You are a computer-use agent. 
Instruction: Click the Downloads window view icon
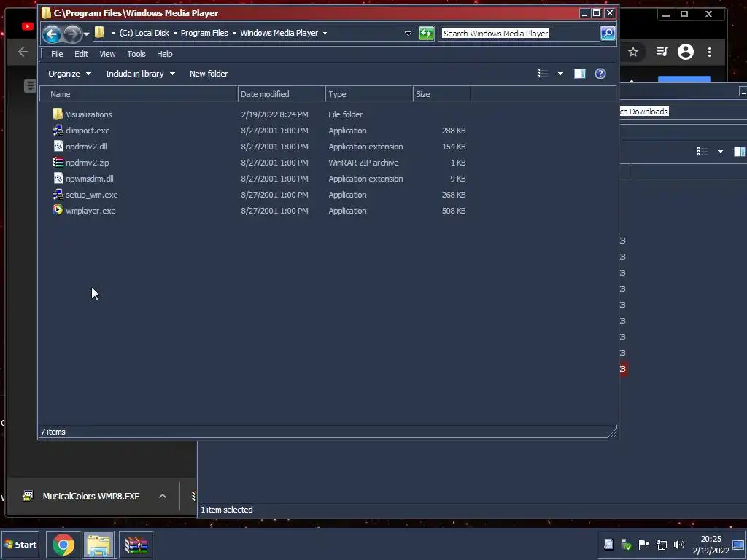[x=703, y=152]
